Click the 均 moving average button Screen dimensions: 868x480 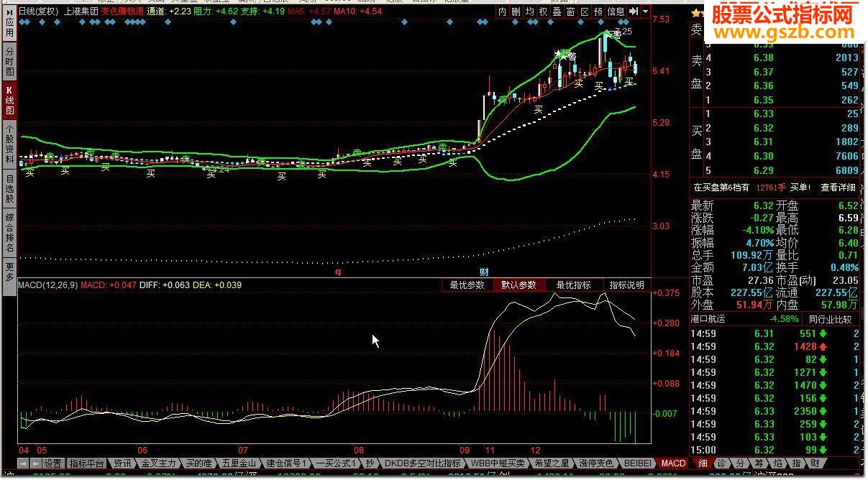529,11
